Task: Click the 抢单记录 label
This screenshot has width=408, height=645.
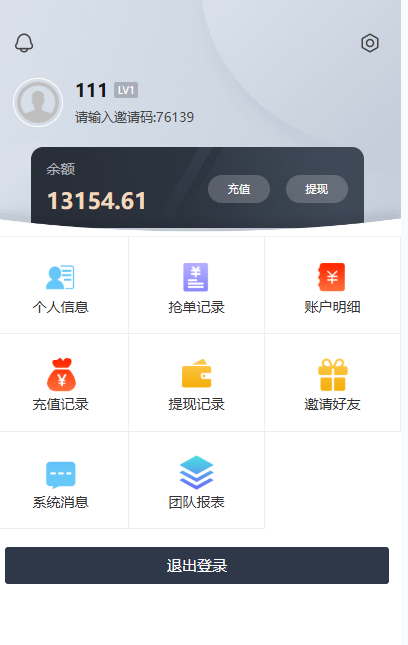Action: click(x=196, y=307)
